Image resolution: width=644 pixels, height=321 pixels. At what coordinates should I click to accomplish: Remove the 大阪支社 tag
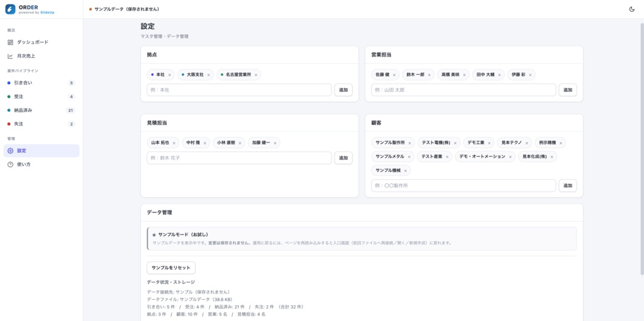(209, 75)
